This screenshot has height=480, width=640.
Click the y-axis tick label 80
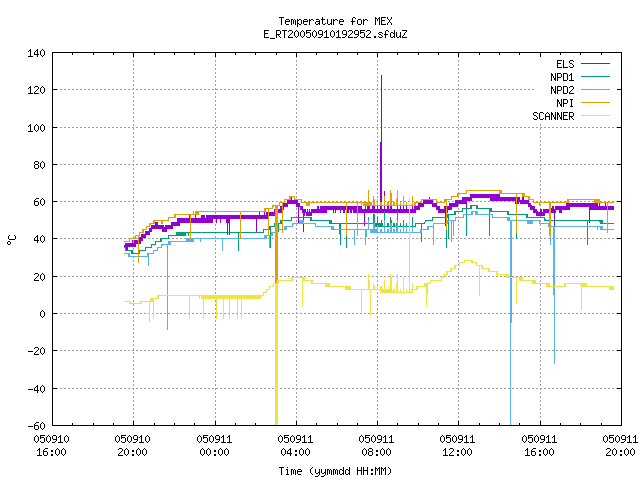coord(39,165)
